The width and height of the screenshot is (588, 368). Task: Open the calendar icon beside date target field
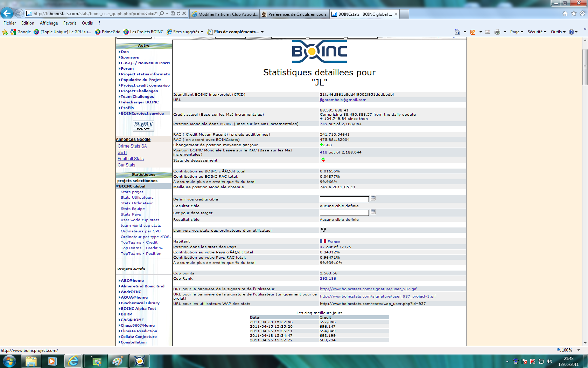tap(373, 212)
